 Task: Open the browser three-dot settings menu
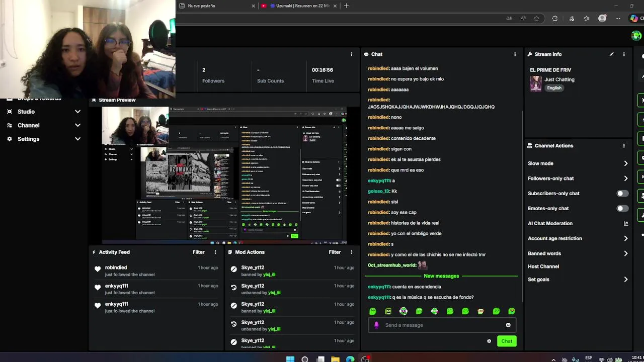tap(618, 19)
